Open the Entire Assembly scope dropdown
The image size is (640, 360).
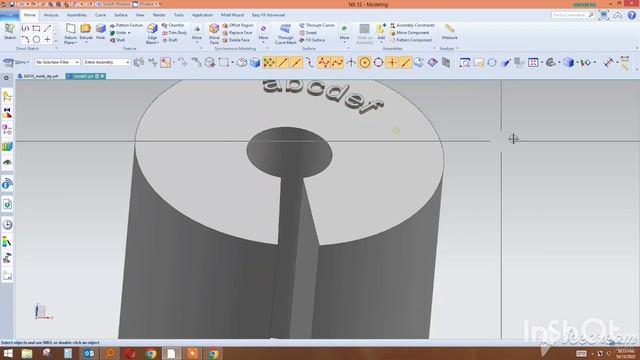click(106, 62)
